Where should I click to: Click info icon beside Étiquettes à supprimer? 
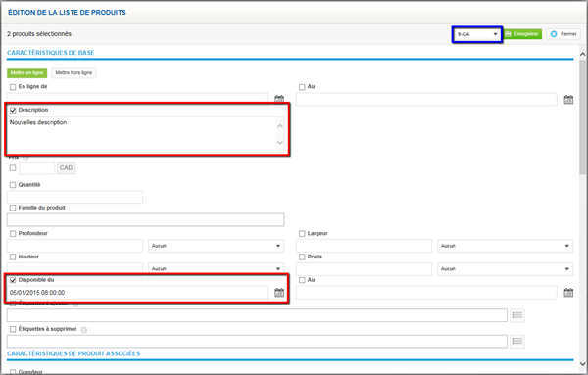[x=84, y=330]
